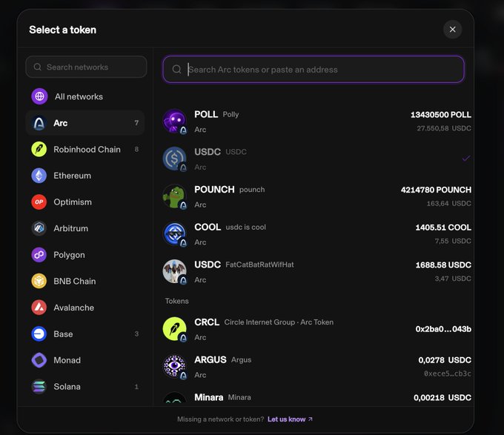Click the FatCatBatRatWifHat token name

(259, 265)
